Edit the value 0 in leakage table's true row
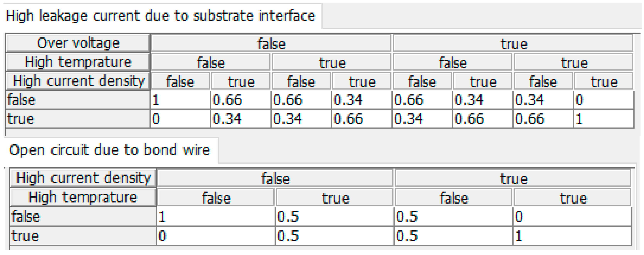 click(x=180, y=119)
